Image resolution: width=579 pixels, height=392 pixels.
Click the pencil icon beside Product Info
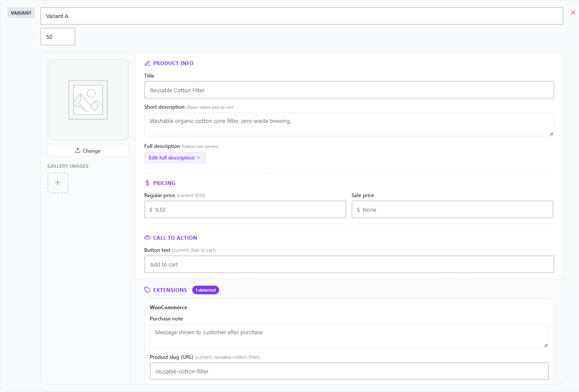(147, 63)
